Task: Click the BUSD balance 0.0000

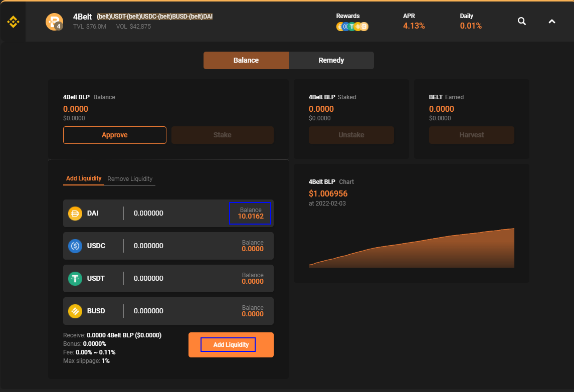Action: point(253,314)
